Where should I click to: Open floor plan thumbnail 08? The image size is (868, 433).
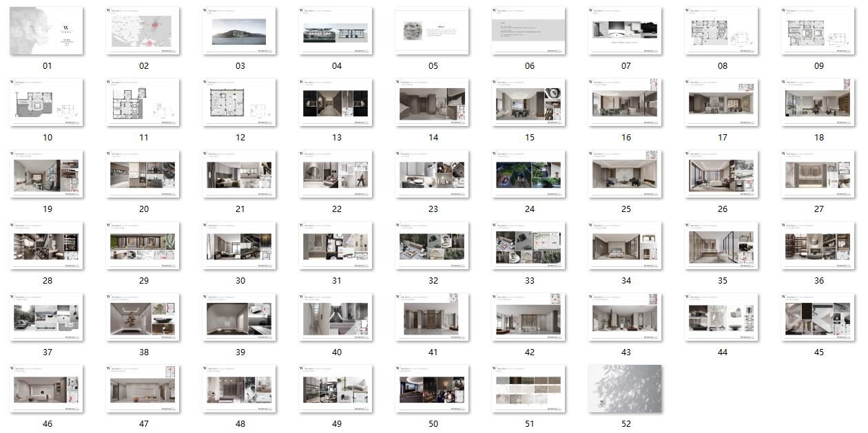722,32
